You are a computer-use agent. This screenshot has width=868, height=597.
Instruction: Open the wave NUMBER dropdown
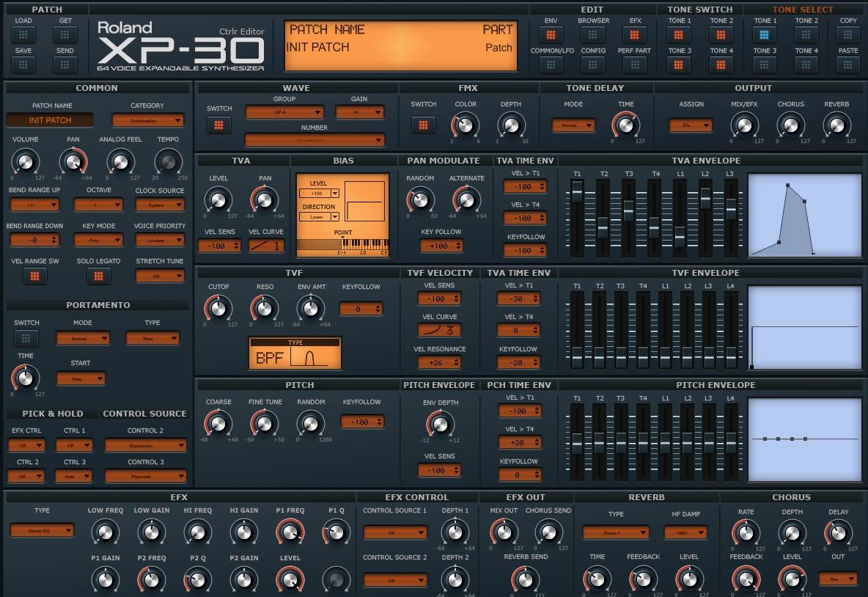(315, 140)
